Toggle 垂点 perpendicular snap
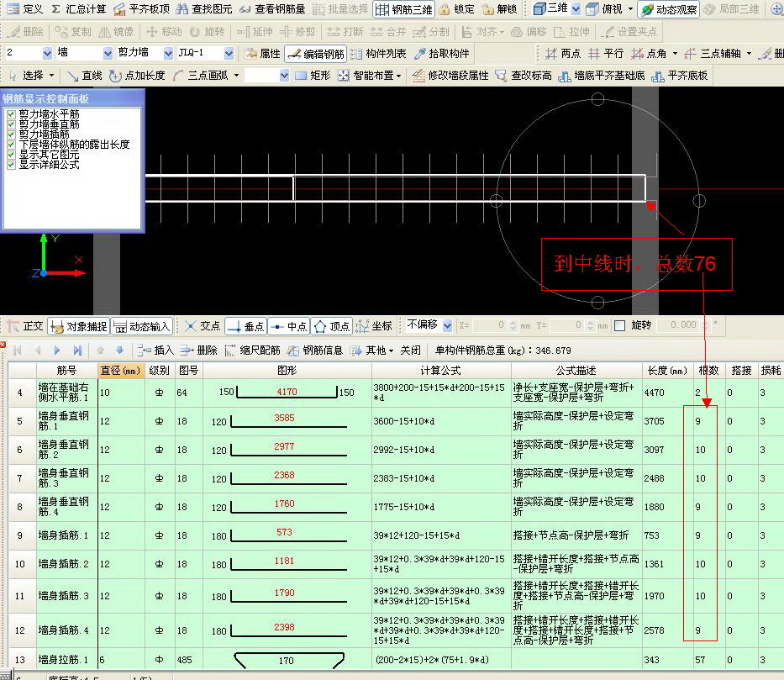784x680 pixels. tap(245, 326)
